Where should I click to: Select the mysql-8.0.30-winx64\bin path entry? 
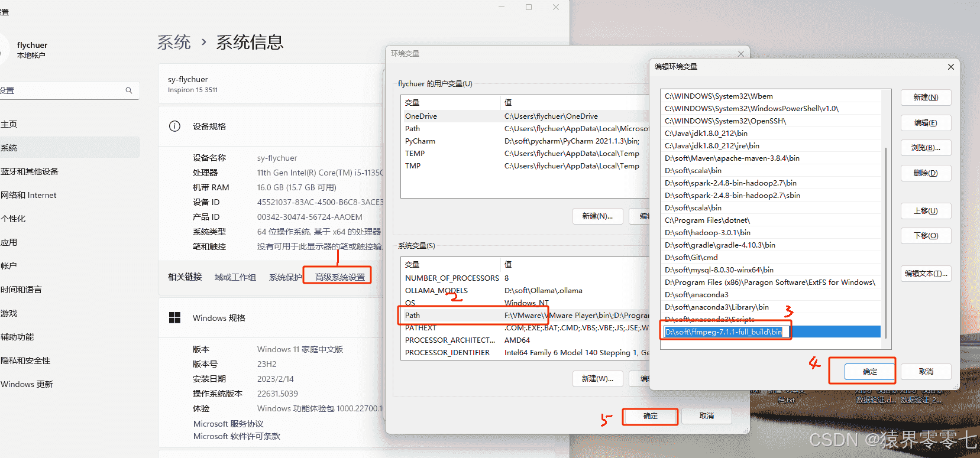click(x=772, y=270)
